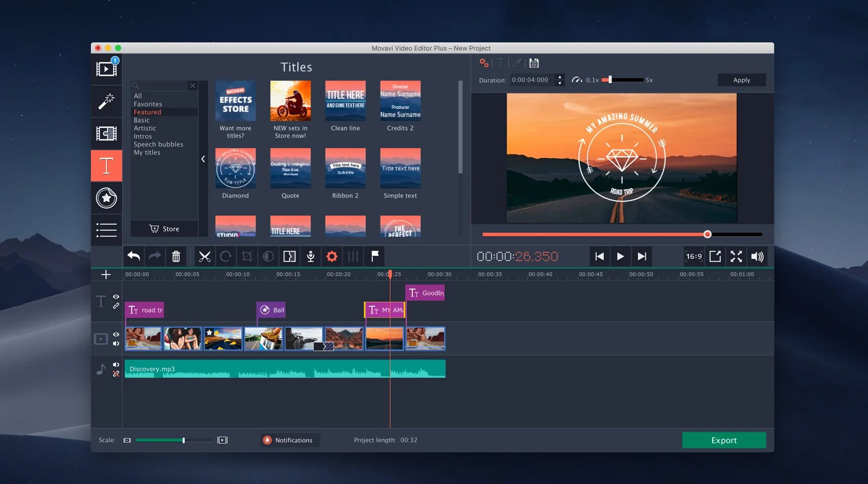Delete selected clip with trash icon

(x=176, y=256)
